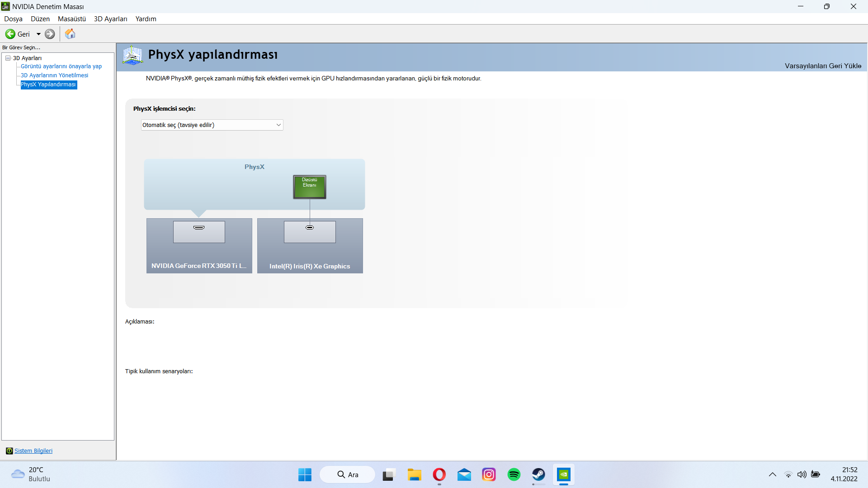Click Varsayılanları Geri Yükle
Screen dimensions: 868x488
tap(823, 66)
